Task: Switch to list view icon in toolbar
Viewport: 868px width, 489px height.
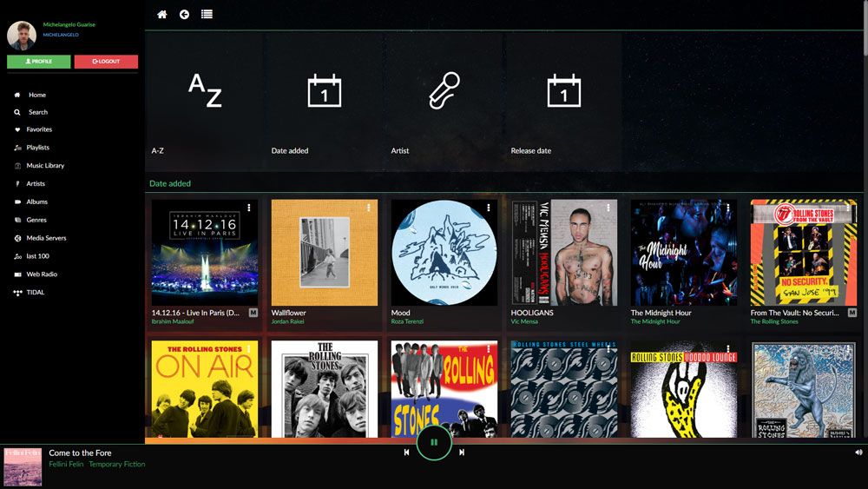Action: 207,14
